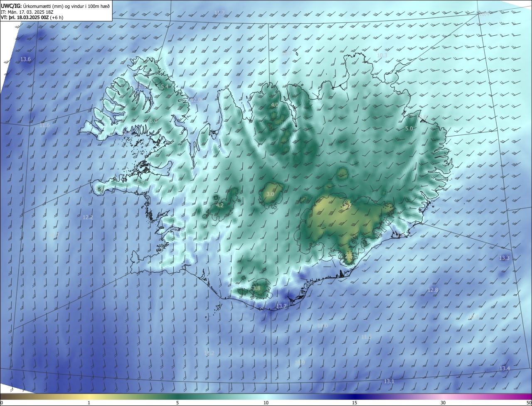Click the 10.3 value label
This screenshot has width=532, height=406.
coord(382,55)
